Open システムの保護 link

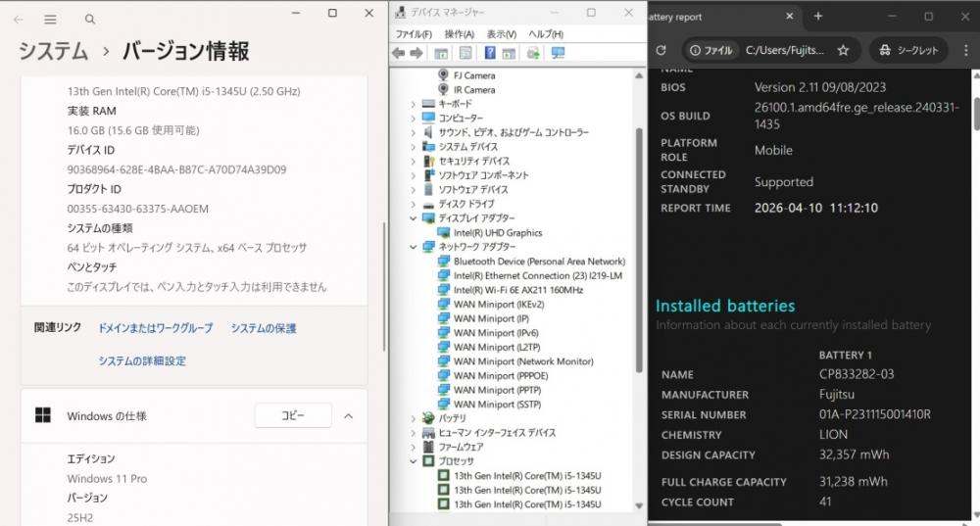click(x=264, y=328)
